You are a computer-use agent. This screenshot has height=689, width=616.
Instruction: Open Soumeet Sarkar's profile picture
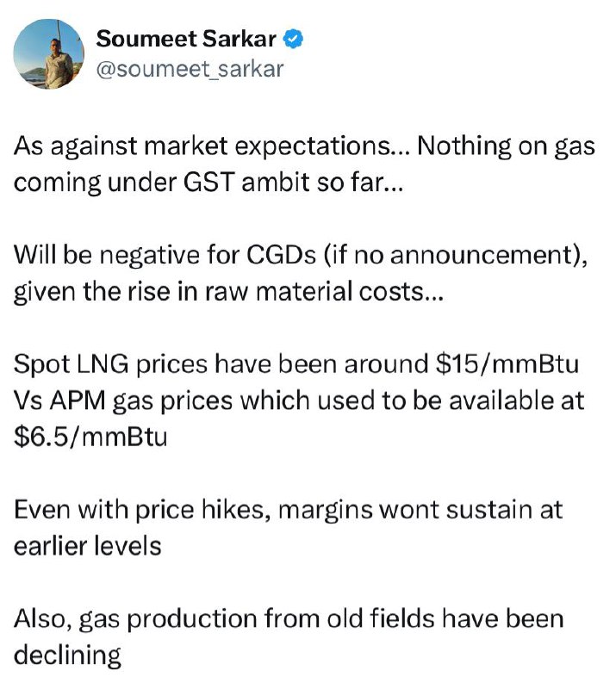tap(48, 54)
